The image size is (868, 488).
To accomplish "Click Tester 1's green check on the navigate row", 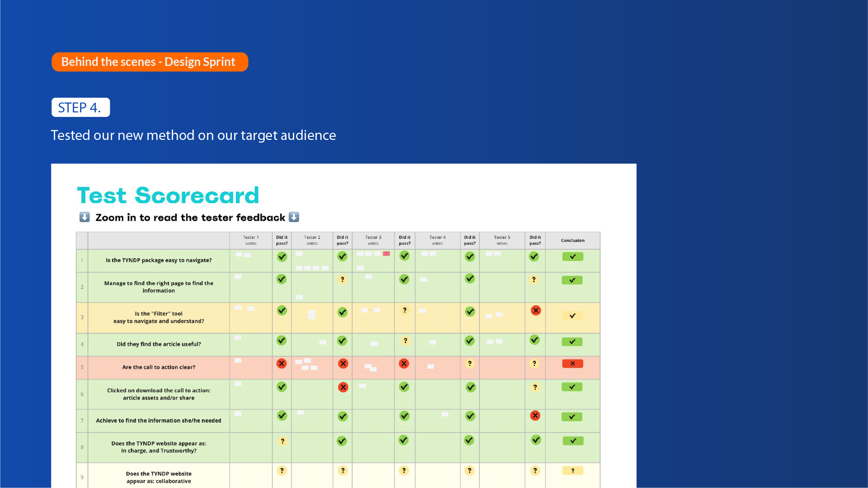I will (282, 257).
